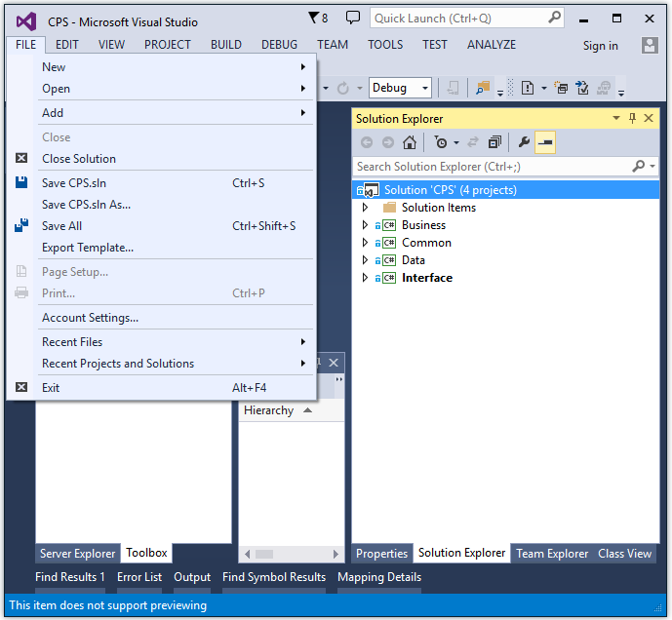Click the Solution Items folder icon
Screen dimensions: 672x620
tap(389, 208)
